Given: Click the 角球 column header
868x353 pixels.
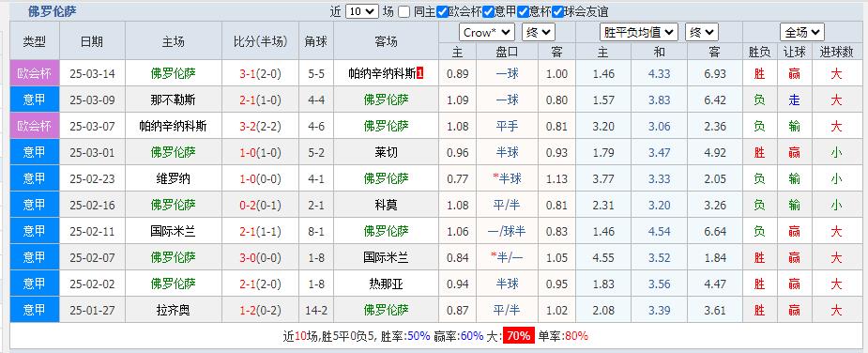Looking at the screenshot, I should click(316, 41).
